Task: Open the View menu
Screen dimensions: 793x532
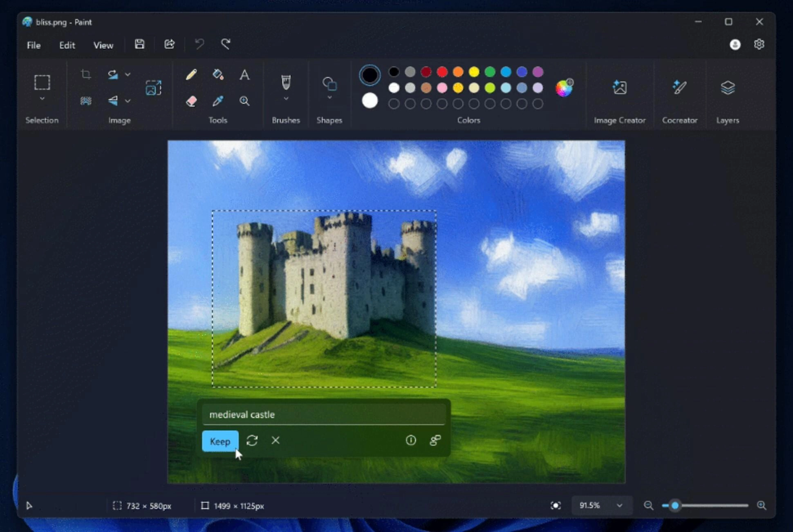Action: [103, 45]
